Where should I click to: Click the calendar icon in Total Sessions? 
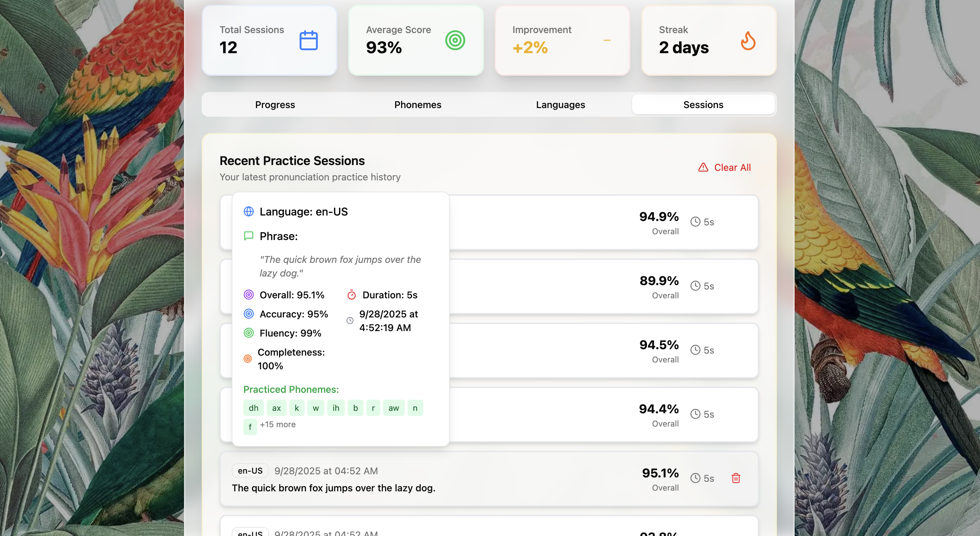click(308, 40)
